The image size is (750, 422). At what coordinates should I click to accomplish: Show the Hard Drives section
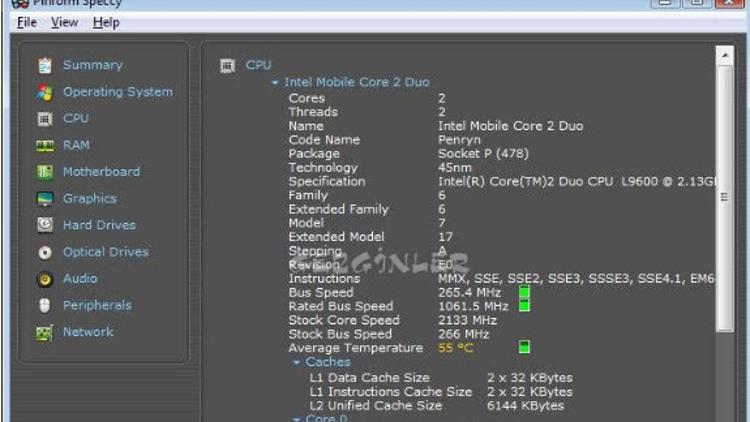[x=99, y=225]
